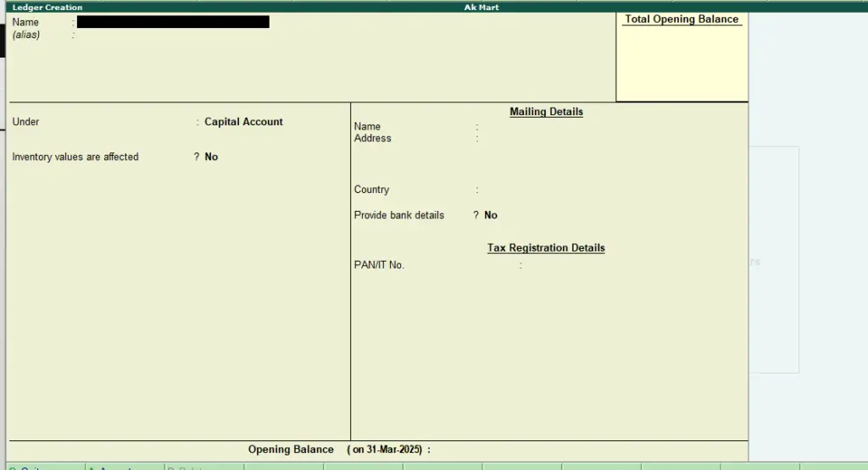868x470 pixels.
Task: Toggle 'Provide bank details' No value
Action: [491, 215]
